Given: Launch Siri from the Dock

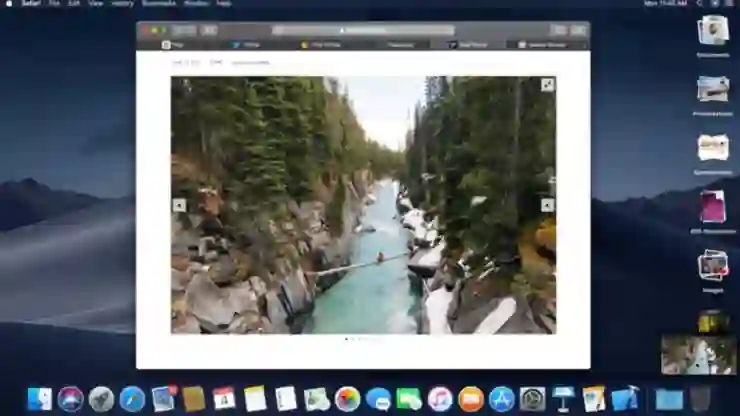Looking at the screenshot, I should tap(70, 399).
